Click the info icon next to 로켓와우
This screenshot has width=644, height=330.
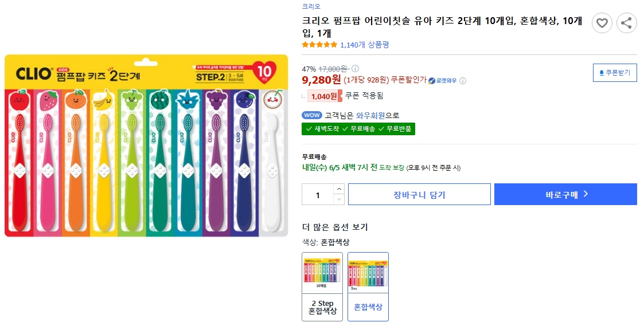[463, 81]
